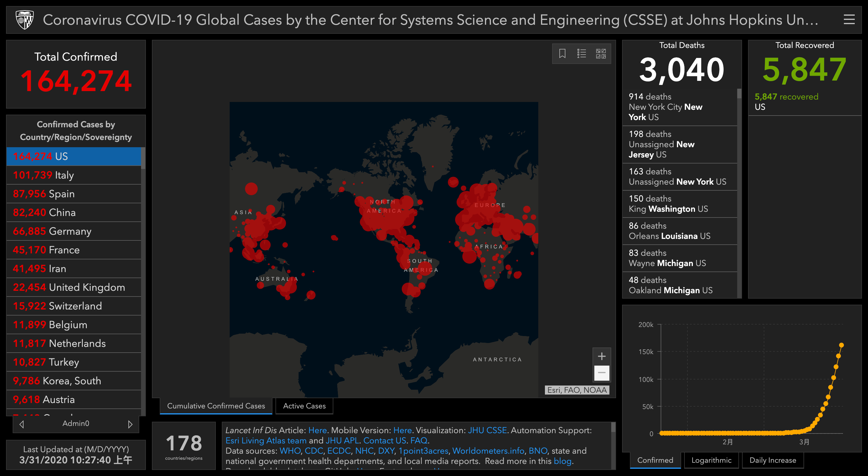Select France with 45,170 cases
This screenshot has width=868, height=476.
click(74, 250)
